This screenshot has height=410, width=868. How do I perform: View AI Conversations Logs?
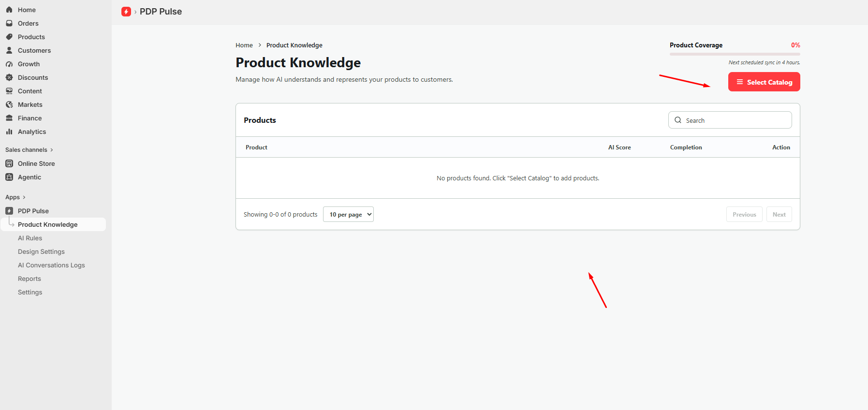(51, 265)
